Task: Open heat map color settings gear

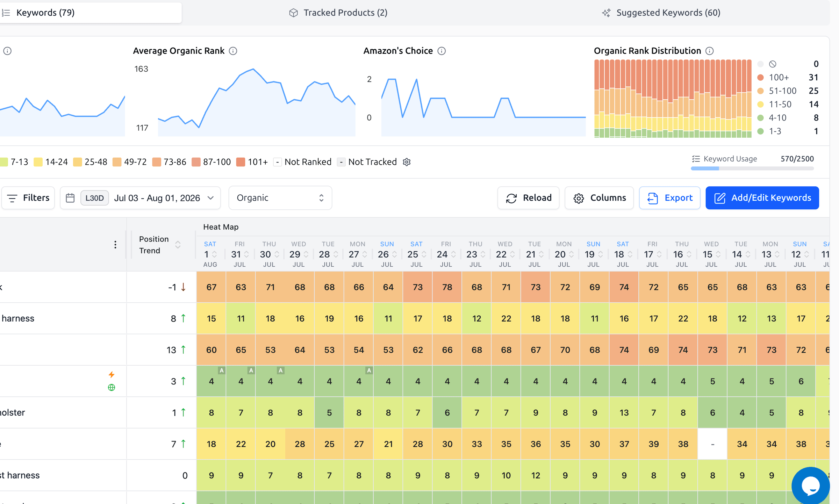Action: pyautogui.click(x=407, y=162)
